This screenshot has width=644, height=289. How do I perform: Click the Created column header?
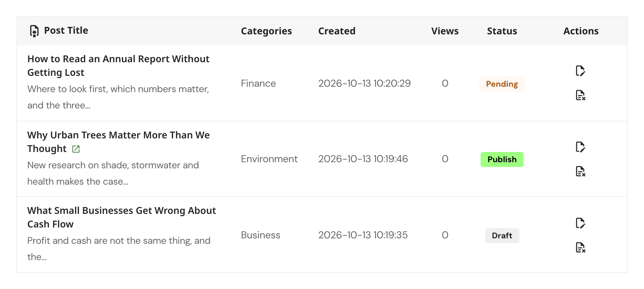337,31
